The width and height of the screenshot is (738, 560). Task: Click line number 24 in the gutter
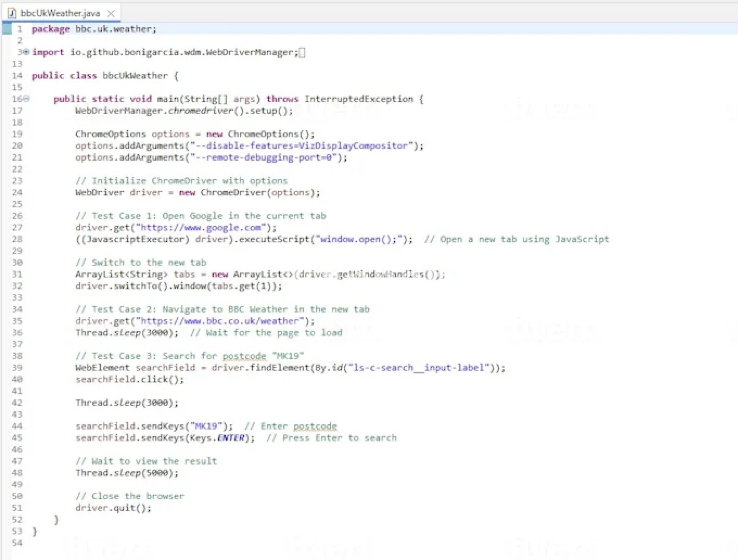[x=17, y=193]
